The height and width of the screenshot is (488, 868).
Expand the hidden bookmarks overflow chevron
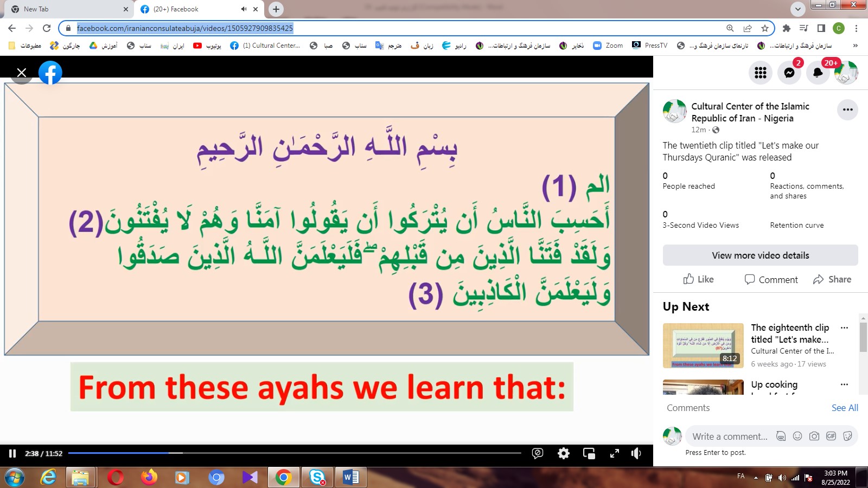click(x=856, y=46)
